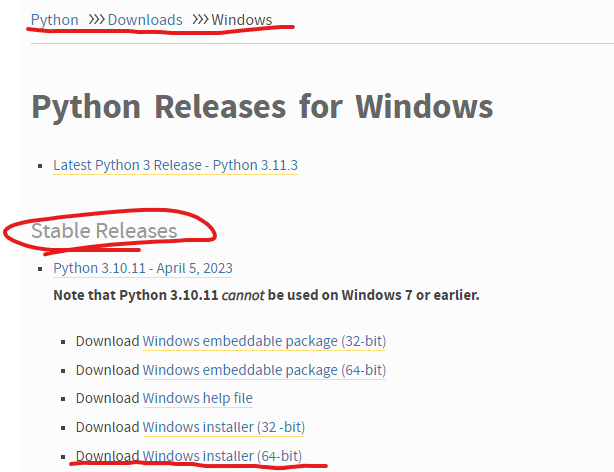
Task: Open Latest Python 3 Release - Python 3.11.3
Action: tap(175, 165)
